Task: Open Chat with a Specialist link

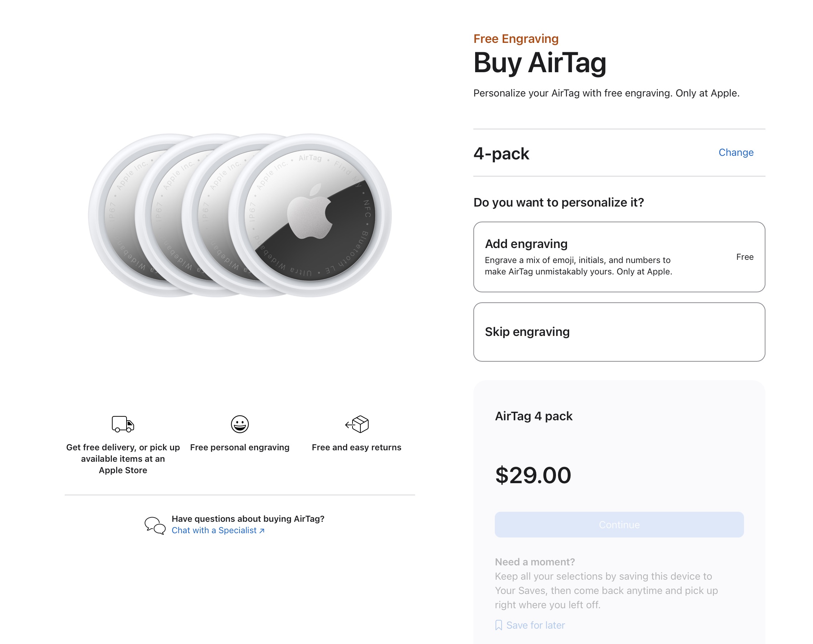Action: click(214, 530)
